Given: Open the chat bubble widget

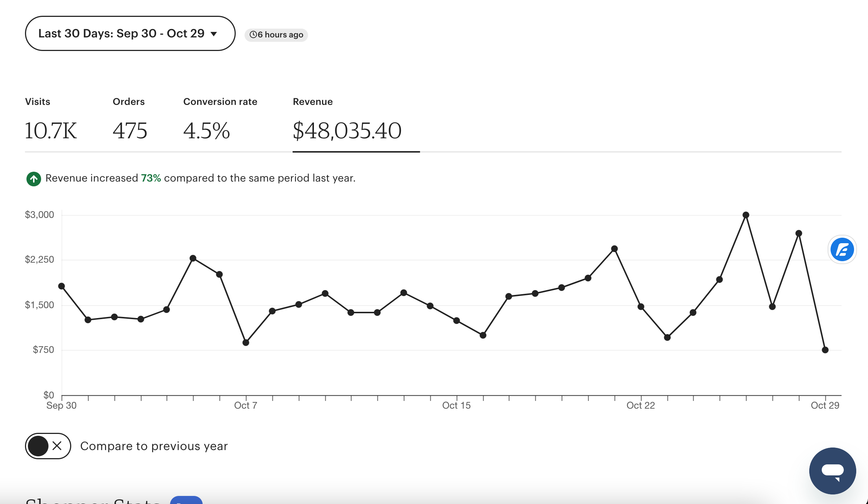Looking at the screenshot, I should click(832, 471).
